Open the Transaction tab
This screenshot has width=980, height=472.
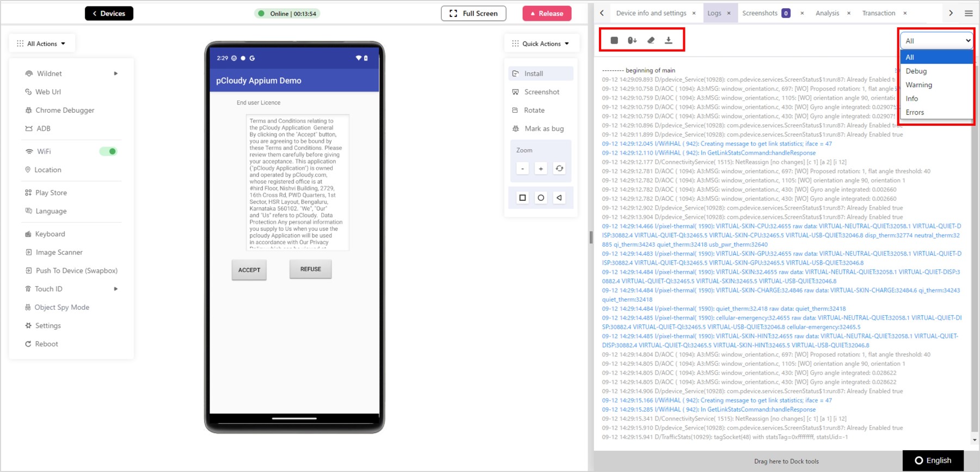pos(878,13)
